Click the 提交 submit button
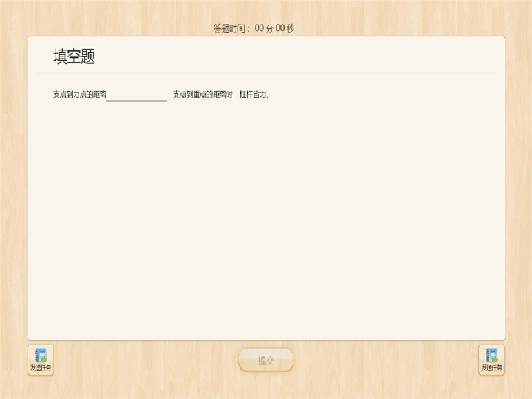Image resolution: width=532 pixels, height=399 pixels. 266,360
